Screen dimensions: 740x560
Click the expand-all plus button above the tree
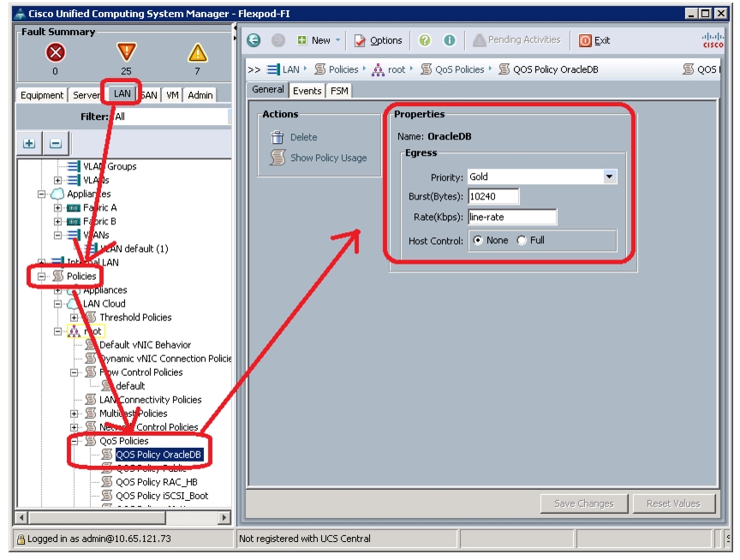[29, 143]
